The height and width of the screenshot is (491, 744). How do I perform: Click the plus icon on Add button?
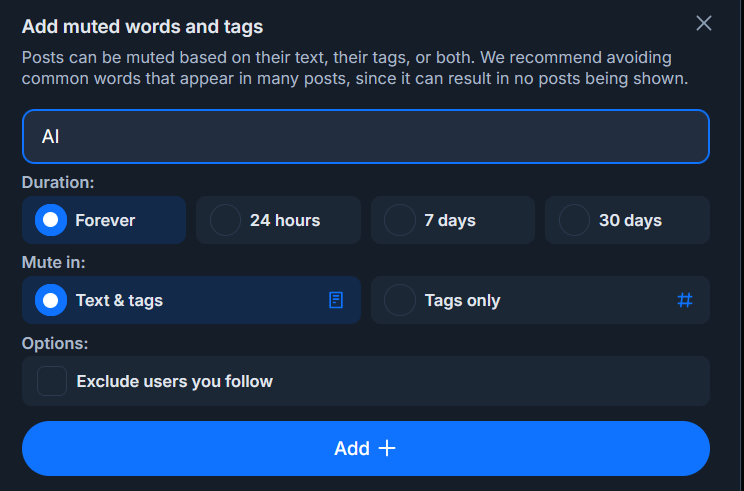[387, 449]
